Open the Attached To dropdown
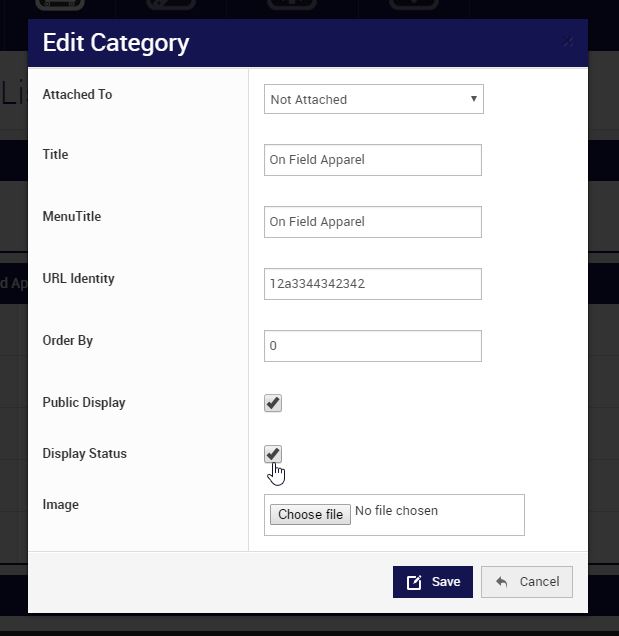This screenshot has width=619, height=636. point(374,99)
